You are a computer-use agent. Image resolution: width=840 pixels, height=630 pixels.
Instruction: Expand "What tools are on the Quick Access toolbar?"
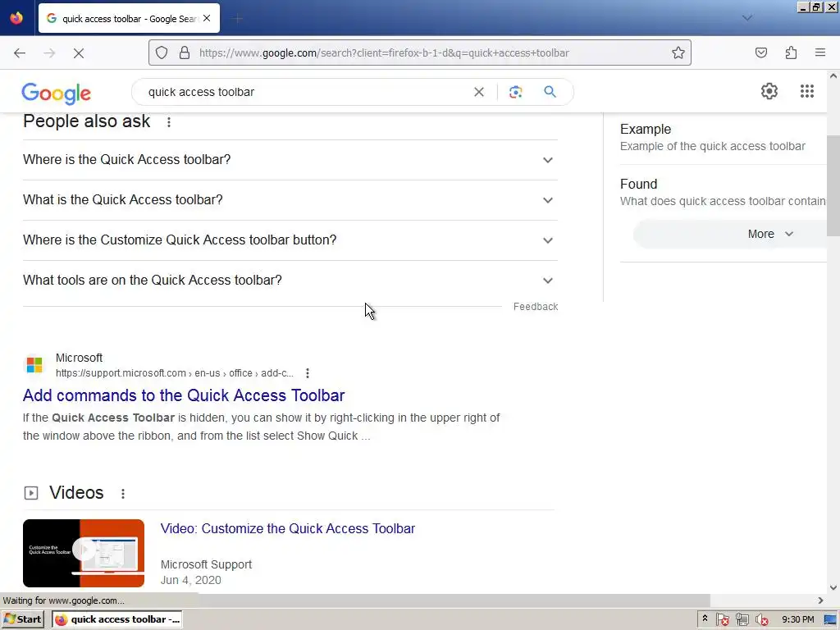coord(290,281)
